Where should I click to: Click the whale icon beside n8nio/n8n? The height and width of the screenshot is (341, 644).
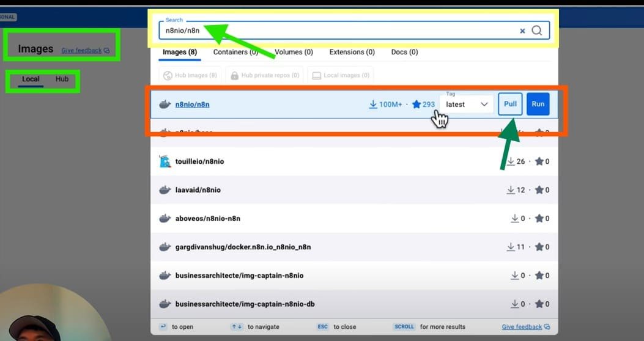tap(165, 105)
